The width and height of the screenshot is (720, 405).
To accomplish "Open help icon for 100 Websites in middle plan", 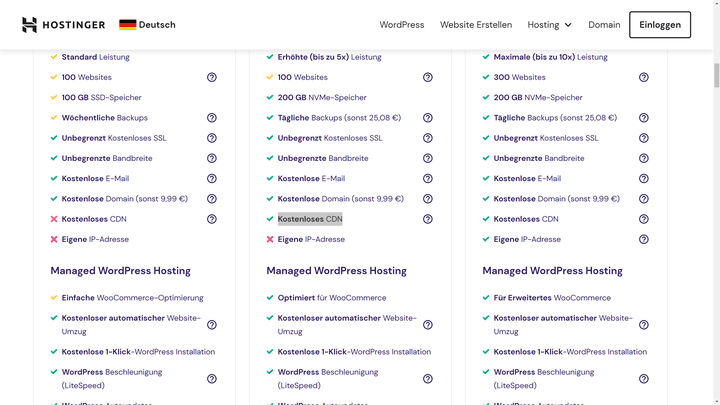I will click(428, 77).
